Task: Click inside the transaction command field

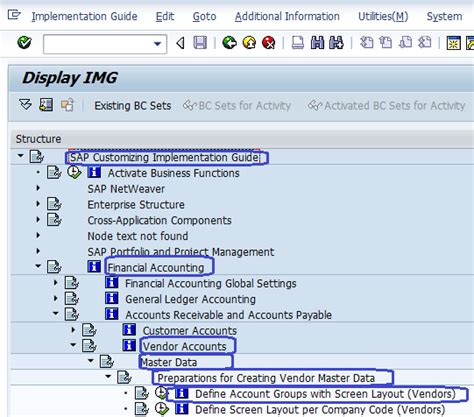Action: click(x=98, y=44)
